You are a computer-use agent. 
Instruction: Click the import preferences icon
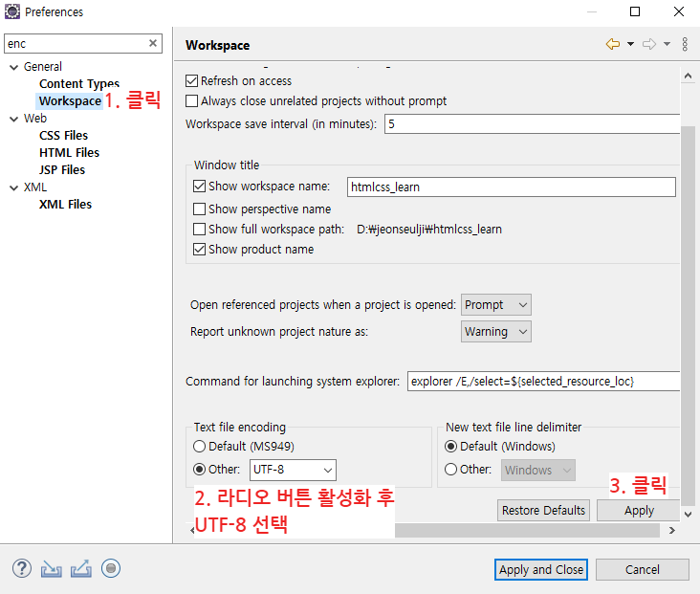coord(52,568)
